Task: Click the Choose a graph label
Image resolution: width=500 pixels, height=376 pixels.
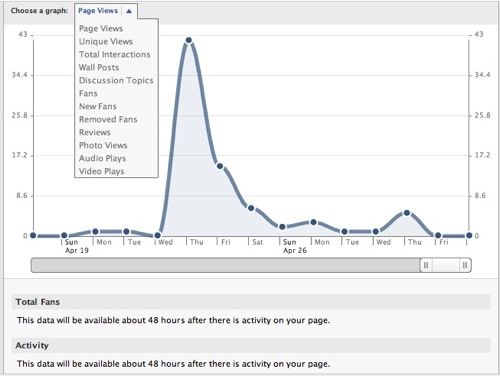Action: coord(39,11)
